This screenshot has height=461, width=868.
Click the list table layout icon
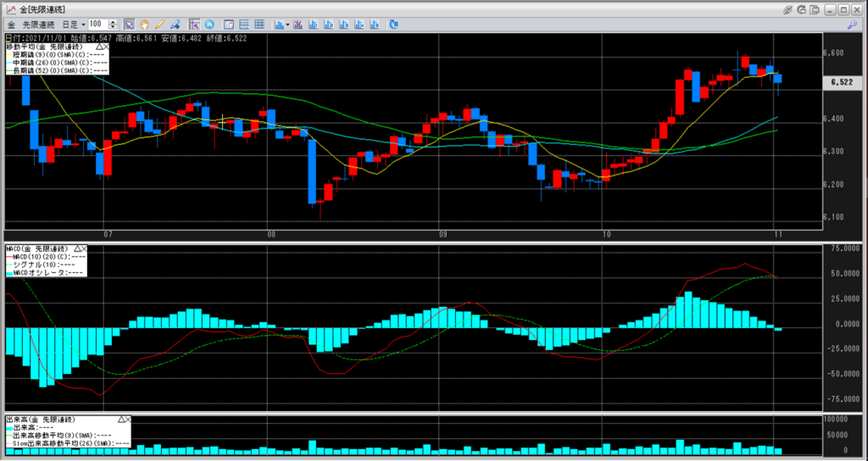point(243,25)
